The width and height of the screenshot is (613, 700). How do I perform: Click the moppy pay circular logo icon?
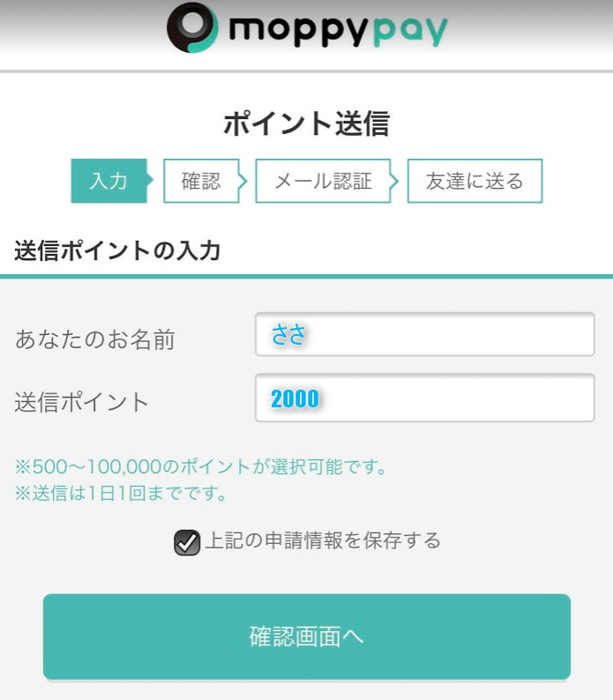tap(191, 29)
